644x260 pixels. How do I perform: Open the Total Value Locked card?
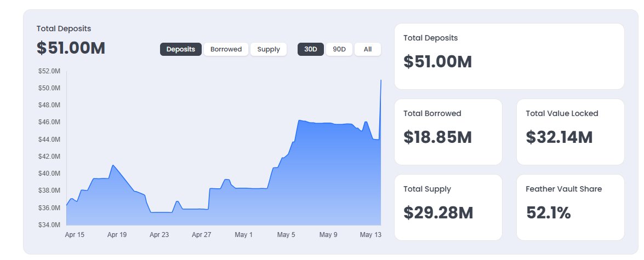pos(571,131)
